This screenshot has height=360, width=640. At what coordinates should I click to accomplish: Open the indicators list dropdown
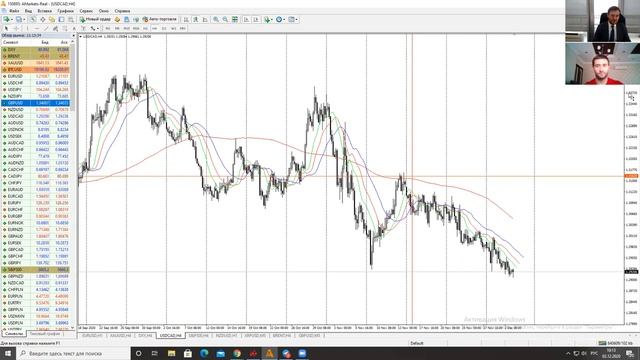pos(268,19)
